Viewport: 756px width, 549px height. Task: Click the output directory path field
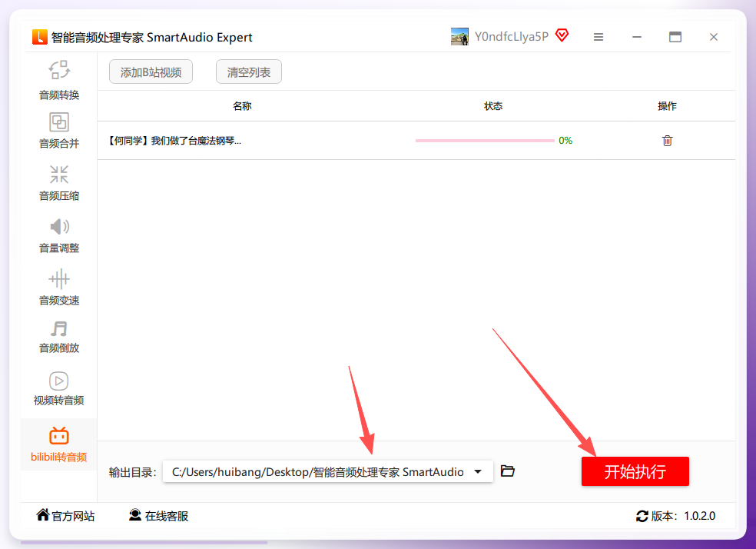pos(328,472)
